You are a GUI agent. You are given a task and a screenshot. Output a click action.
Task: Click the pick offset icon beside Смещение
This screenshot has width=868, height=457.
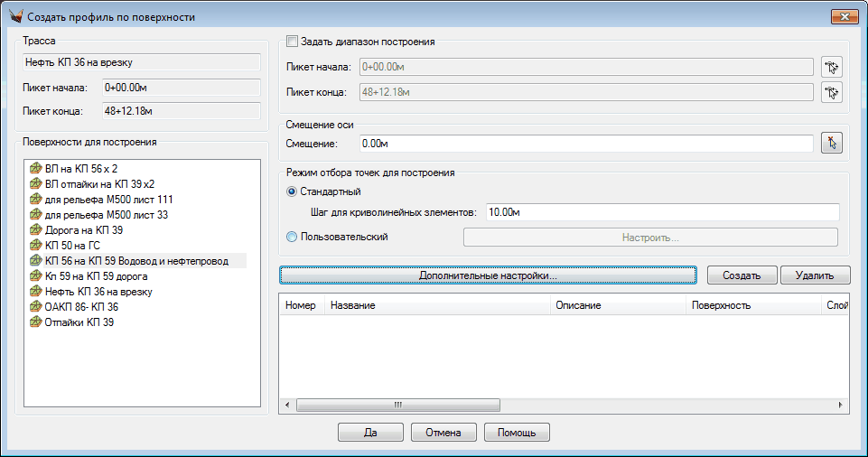(x=831, y=144)
